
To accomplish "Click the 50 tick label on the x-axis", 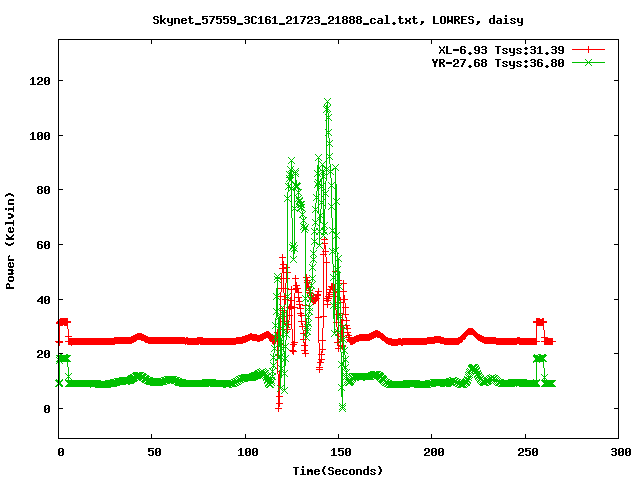I will (x=153, y=452).
